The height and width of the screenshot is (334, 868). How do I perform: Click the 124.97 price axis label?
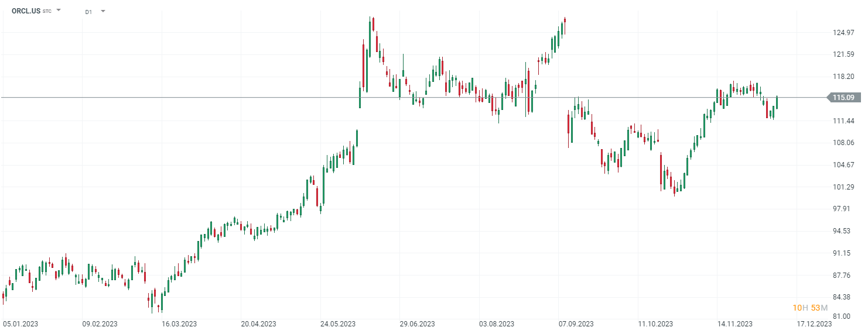843,32
